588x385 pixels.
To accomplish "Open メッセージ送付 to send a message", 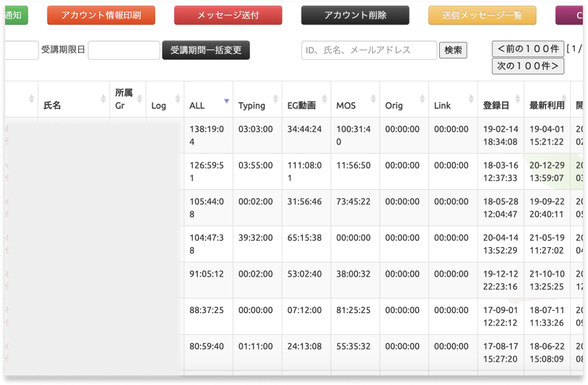I will [x=228, y=15].
